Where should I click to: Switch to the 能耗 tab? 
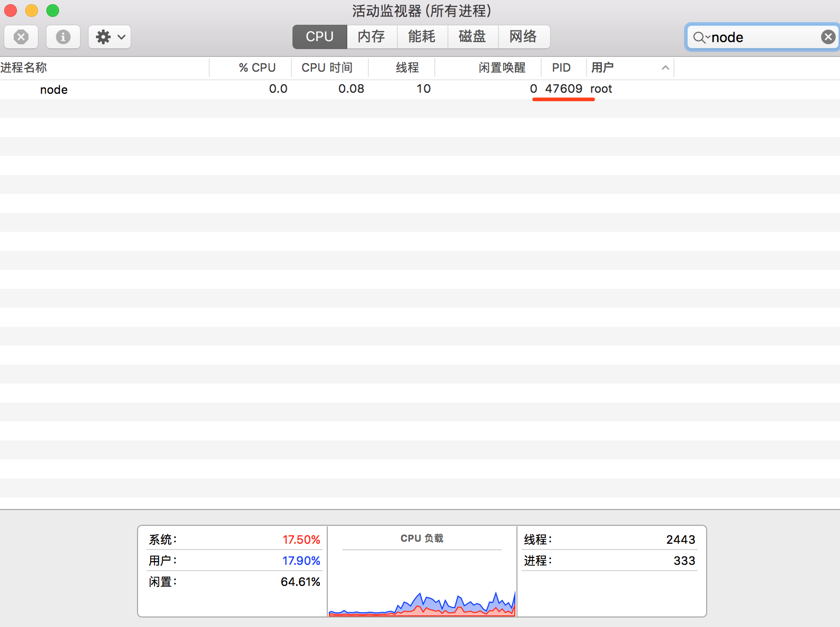coord(422,37)
